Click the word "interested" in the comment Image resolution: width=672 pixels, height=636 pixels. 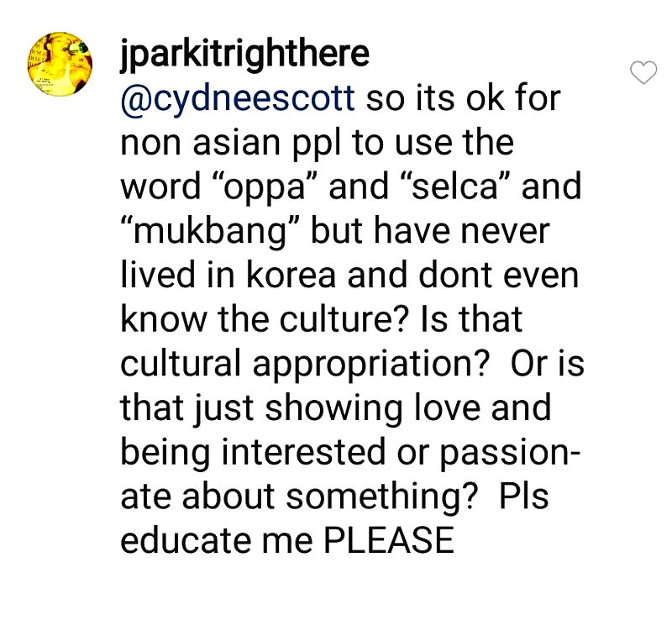[303, 453]
